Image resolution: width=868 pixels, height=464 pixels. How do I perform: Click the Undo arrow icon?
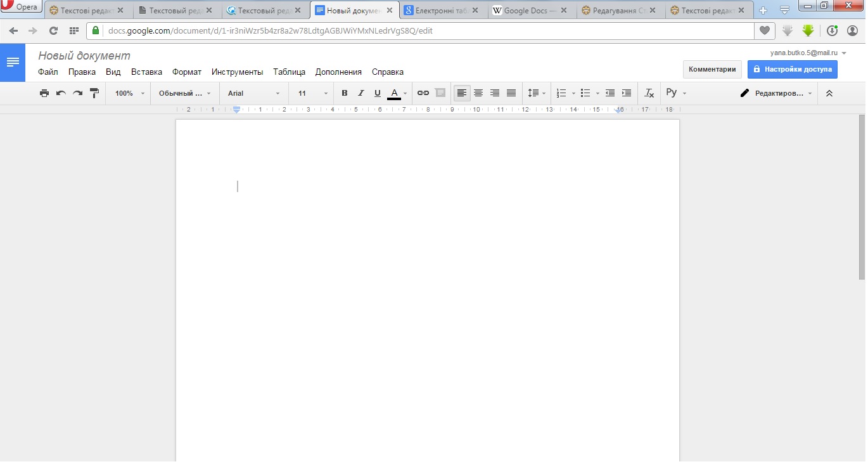pyautogui.click(x=61, y=93)
